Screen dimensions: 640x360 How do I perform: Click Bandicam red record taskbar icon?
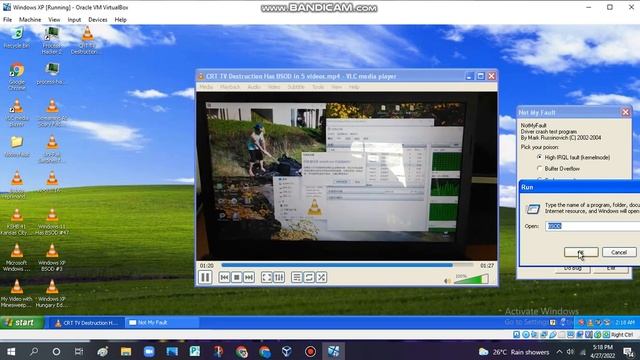310,351
